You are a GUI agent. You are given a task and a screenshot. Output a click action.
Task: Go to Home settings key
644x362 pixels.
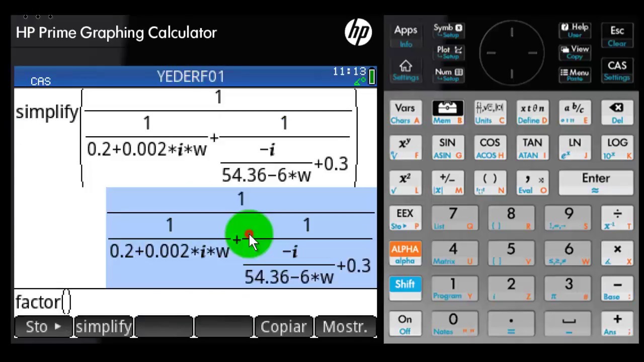pyautogui.click(x=406, y=71)
